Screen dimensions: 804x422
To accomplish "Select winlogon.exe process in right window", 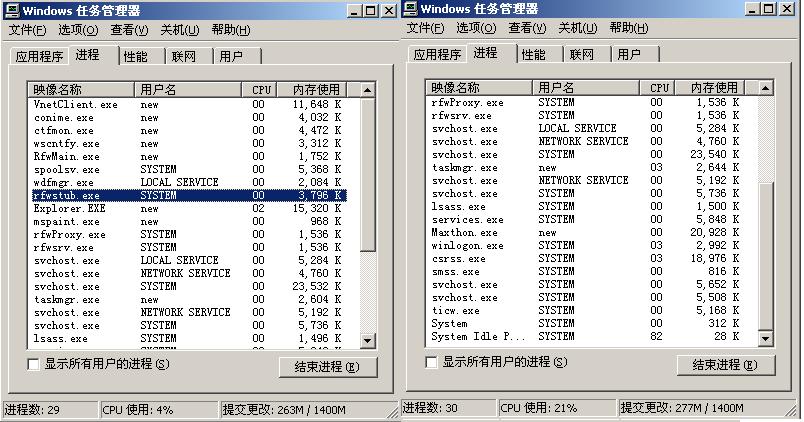I will 586,246.
